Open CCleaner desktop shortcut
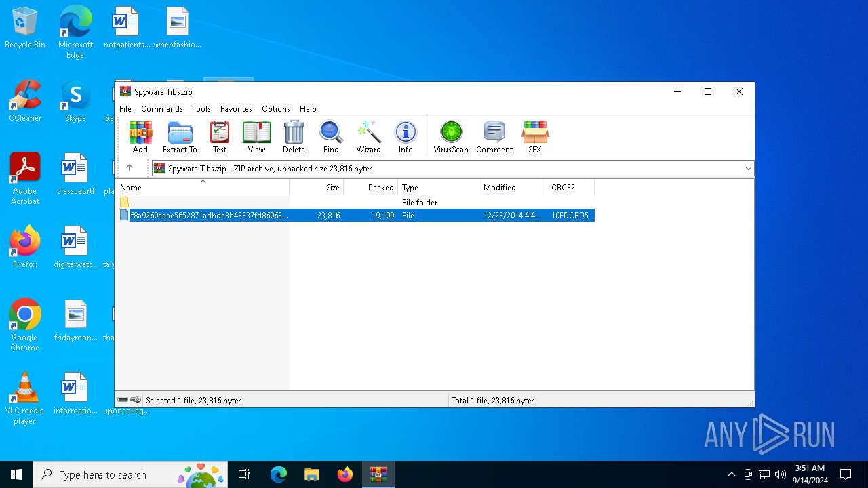The image size is (868, 488). pos(25,101)
